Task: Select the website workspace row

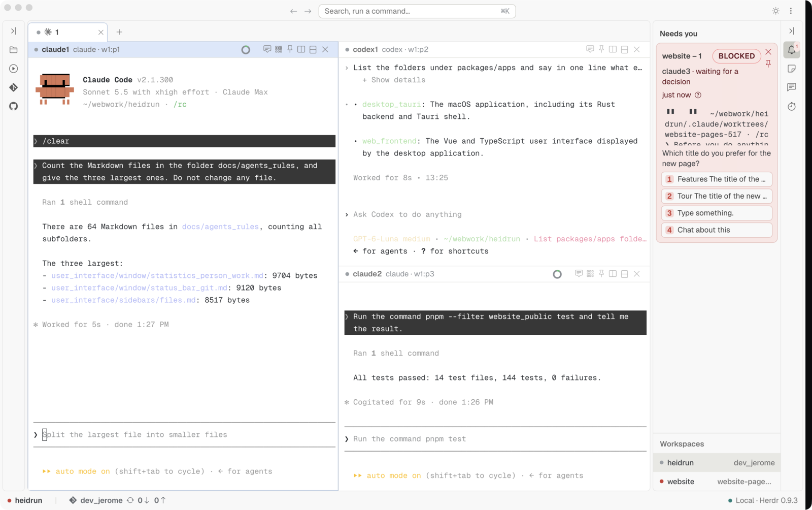Action: (717, 482)
